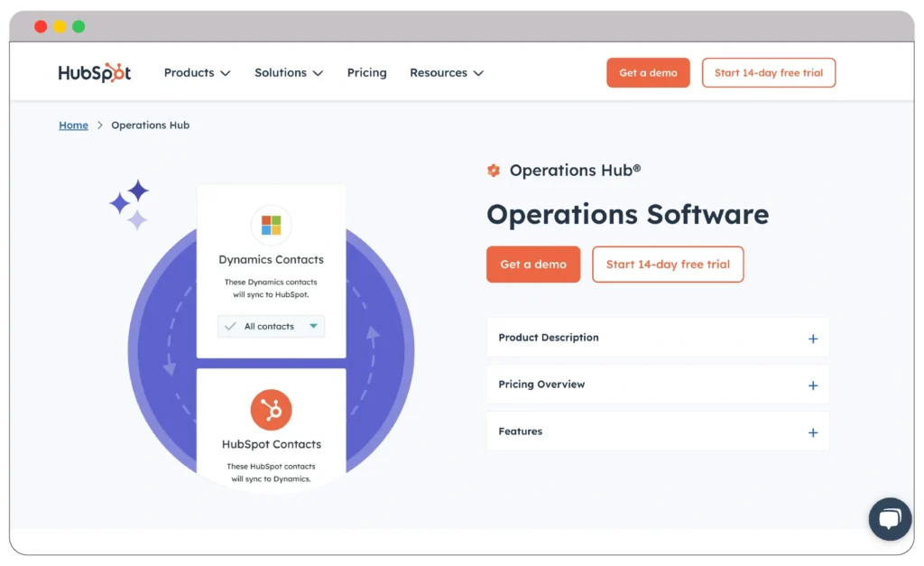Image resolution: width=924 pixels, height=566 pixels.
Task: Click the plus icon for Pricing Overview
Action: (813, 385)
